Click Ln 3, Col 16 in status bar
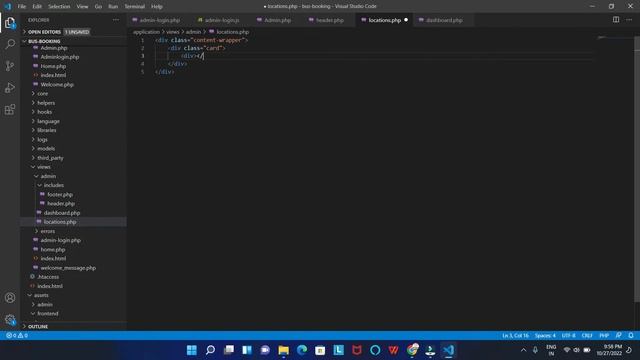Screen dimensions: 640x360 515,335
